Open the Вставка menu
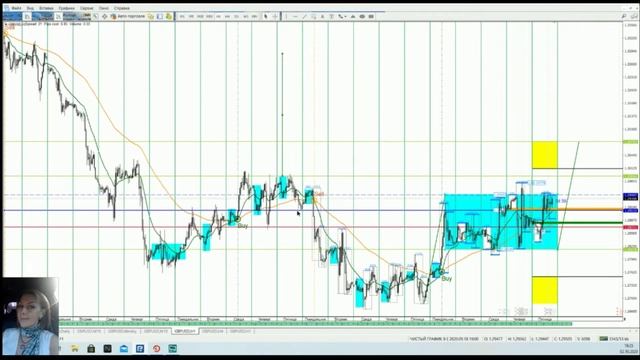The width and height of the screenshot is (640, 360). click(46, 8)
